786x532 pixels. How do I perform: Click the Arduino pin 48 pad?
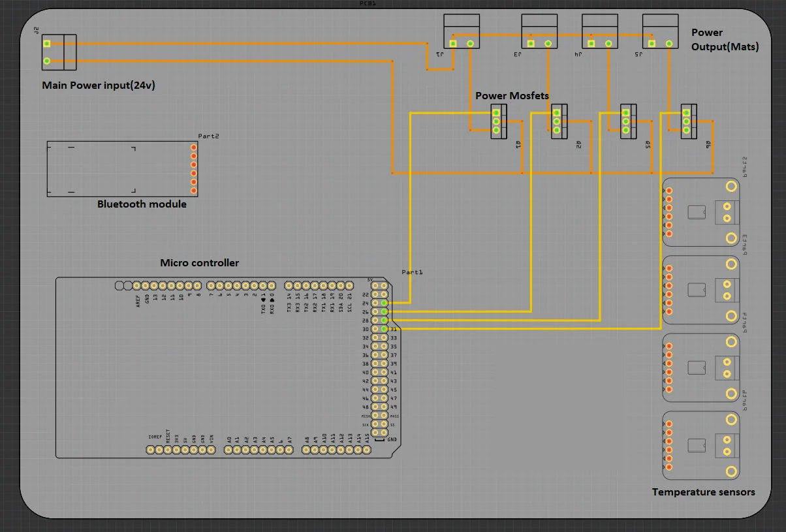pos(375,407)
